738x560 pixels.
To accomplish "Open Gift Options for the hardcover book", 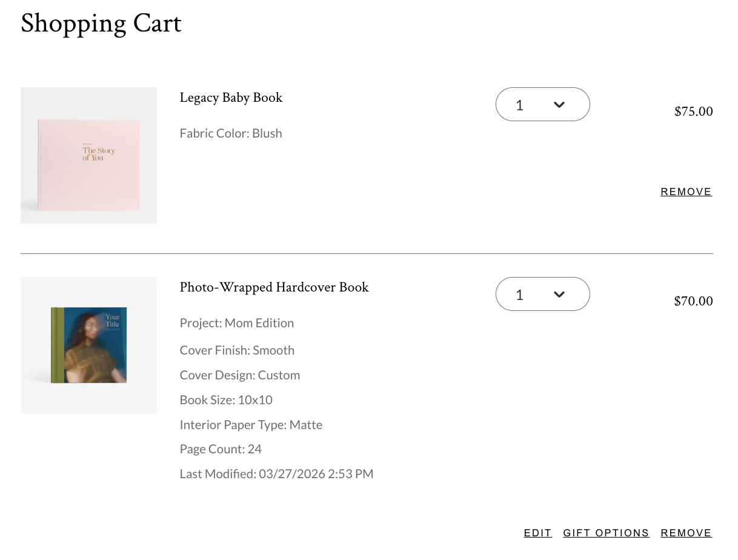I will click(606, 533).
